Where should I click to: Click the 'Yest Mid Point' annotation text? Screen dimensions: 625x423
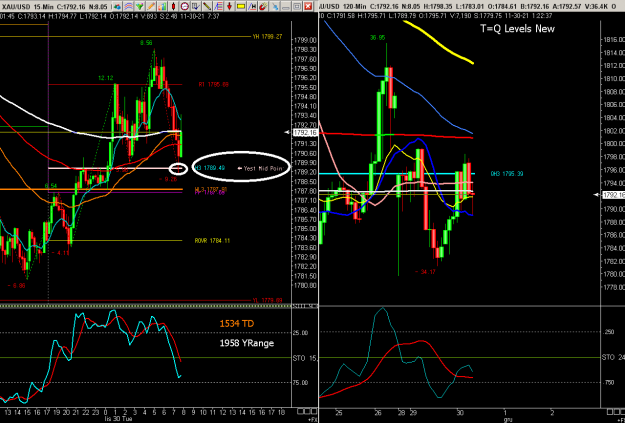point(262,168)
